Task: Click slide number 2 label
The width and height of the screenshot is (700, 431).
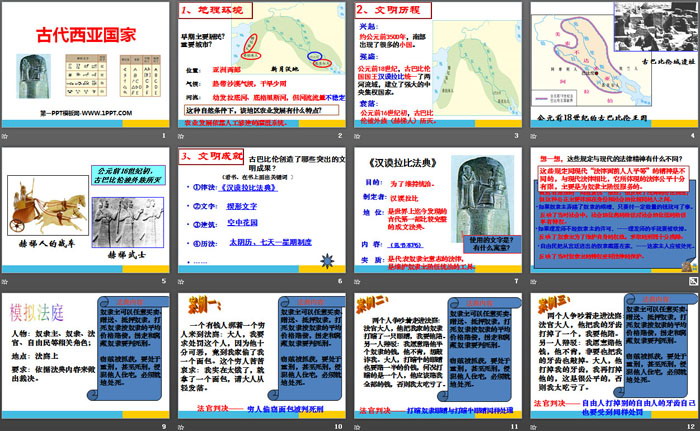Action: point(340,135)
